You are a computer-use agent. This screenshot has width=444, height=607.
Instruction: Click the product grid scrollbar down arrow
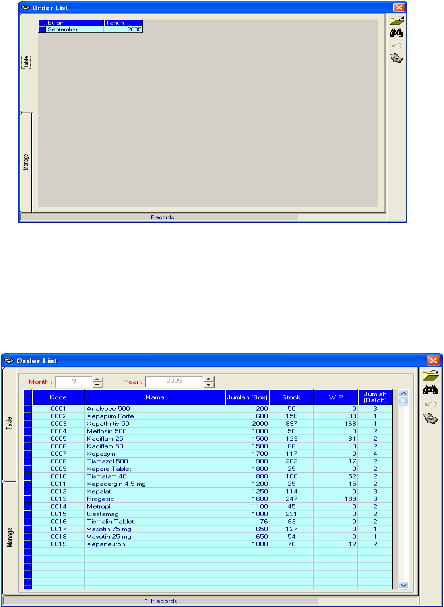403,585
